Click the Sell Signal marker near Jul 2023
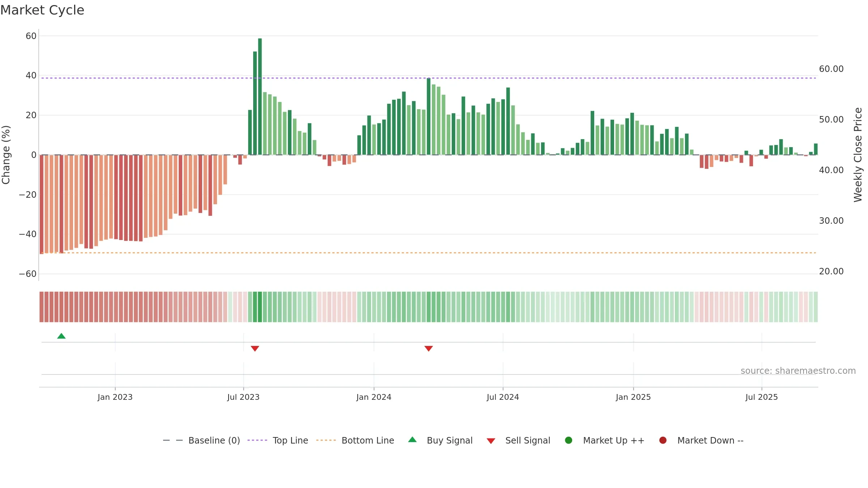The height and width of the screenshot is (488, 868). [x=255, y=348]
